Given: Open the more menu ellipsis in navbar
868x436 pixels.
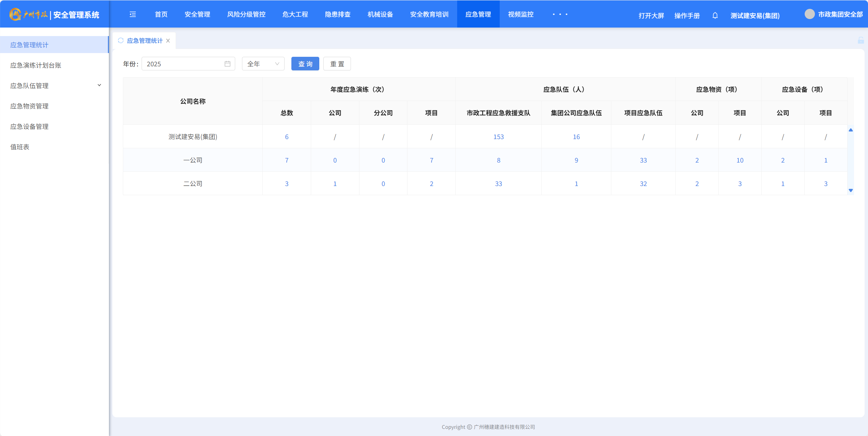Looking at the screenshot, I should (560, 14).
